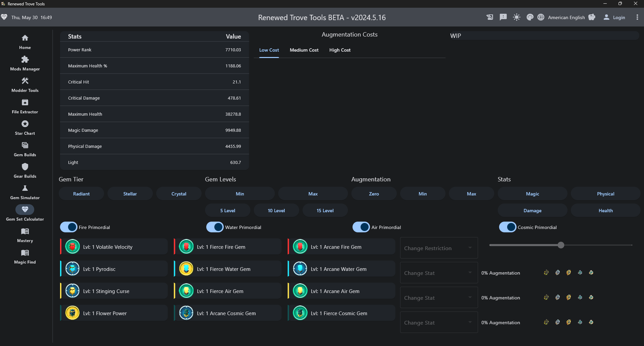644x346 pixels.
Task: Open the Mods Manager sidebar icon
Action: pos(25,60)
